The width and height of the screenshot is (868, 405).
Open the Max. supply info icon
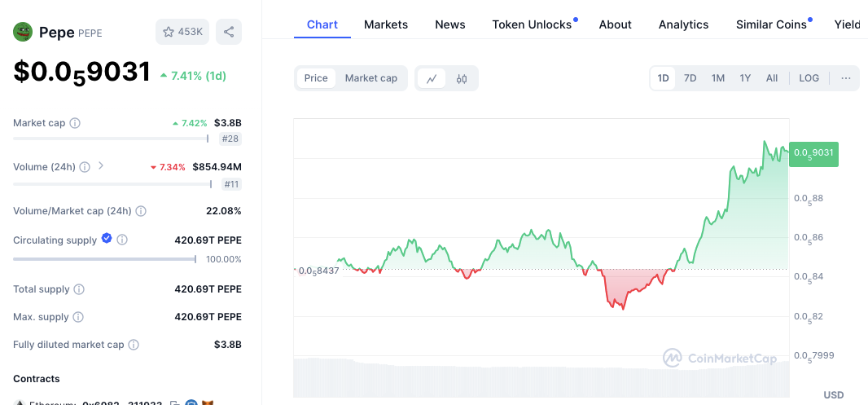pos(79,317)
